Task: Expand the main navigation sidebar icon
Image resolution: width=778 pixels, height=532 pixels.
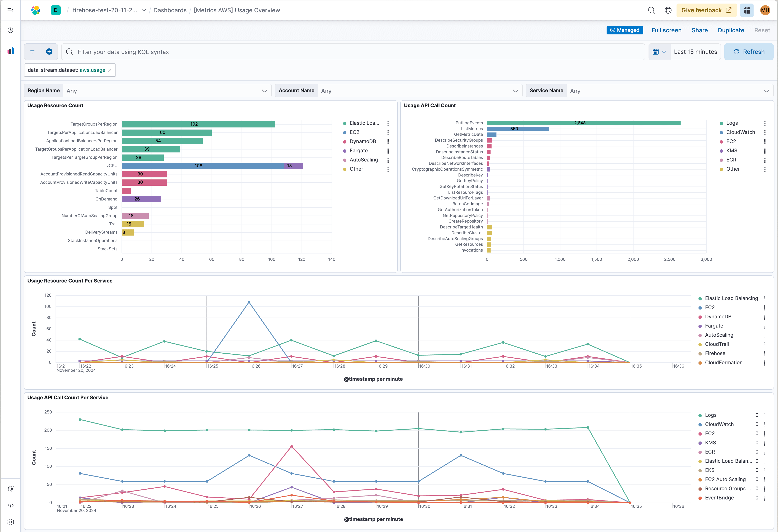Action: (10, 10)
